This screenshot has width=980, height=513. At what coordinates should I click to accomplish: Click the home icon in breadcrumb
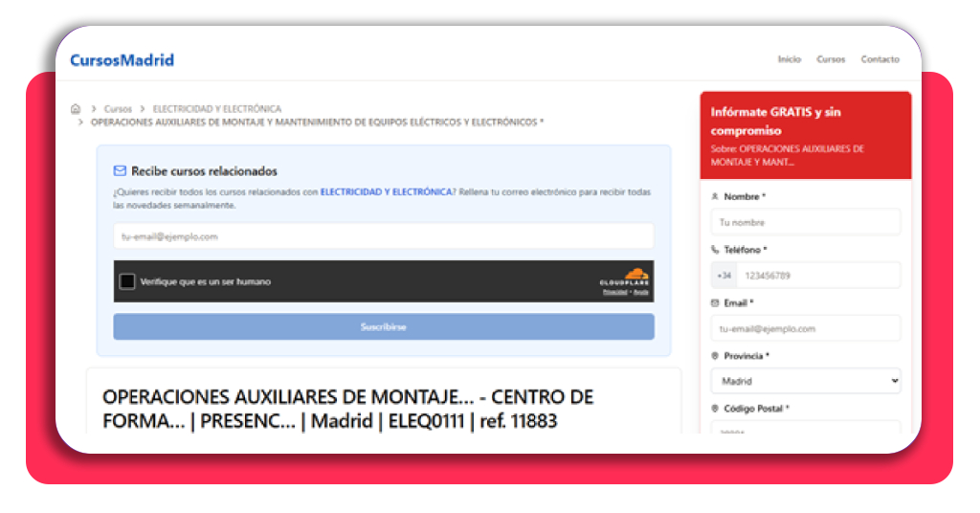point(76,109)
